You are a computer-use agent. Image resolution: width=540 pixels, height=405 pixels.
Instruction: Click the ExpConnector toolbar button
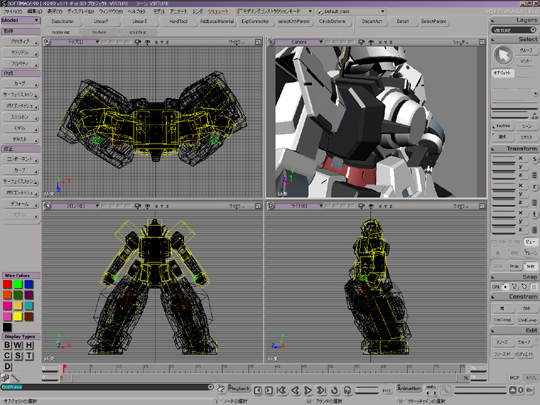255,21
